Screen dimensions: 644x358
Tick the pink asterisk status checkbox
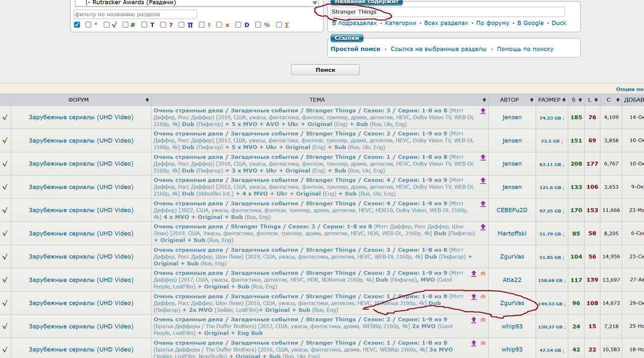tap(89, 25)
